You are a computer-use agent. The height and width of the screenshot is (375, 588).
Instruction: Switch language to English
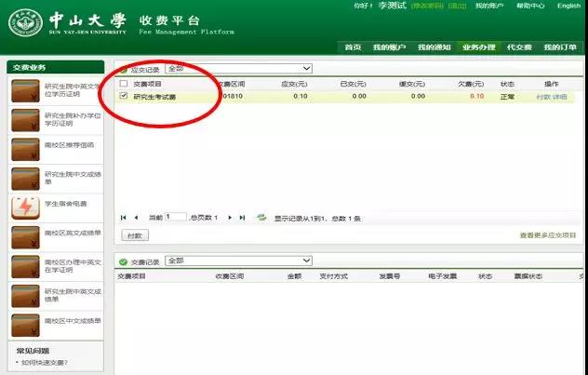click(x=568, y=6)
